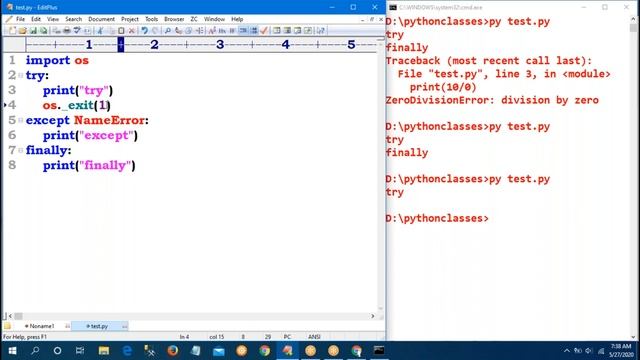
Task: Toggle the Directory Window toolbar icon
Action: (x=277, y=31)
